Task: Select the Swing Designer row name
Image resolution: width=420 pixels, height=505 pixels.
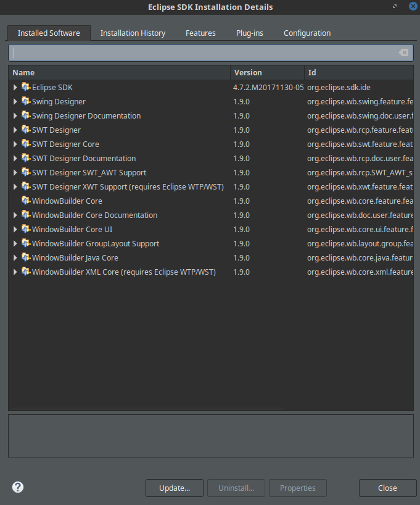Action: click(x=59, y=101)
